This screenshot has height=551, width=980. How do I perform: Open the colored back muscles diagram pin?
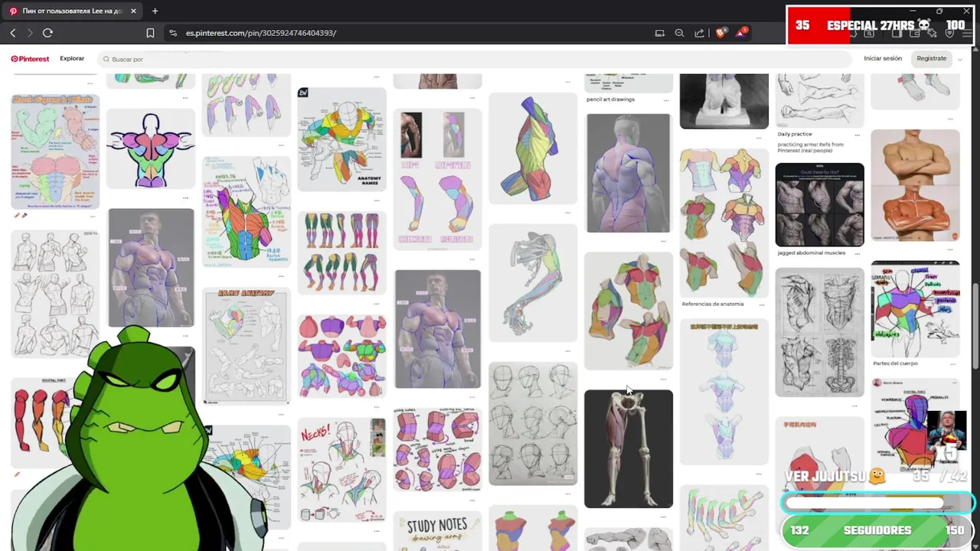(x=151, y=148)
